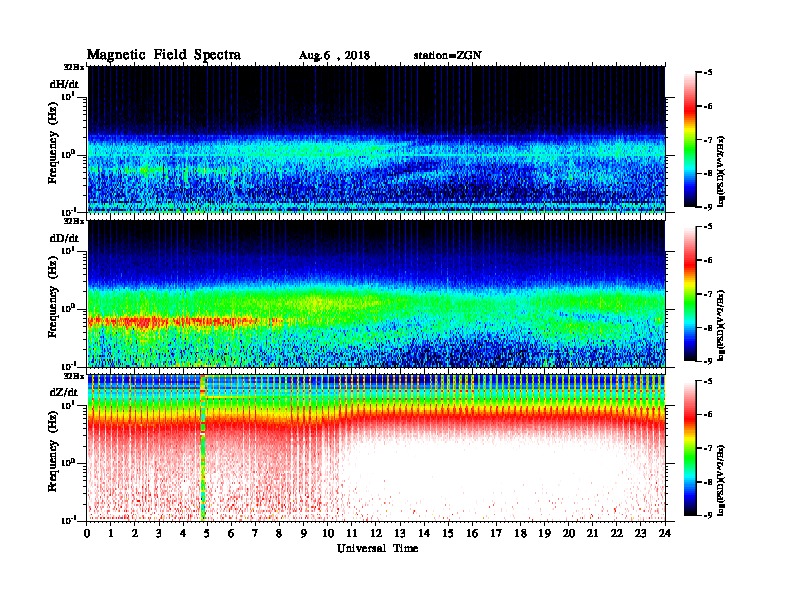Click the '23' tick on Universal Time axis
Image resolution: width=792 pixels, height=612 pixels.
[640, 533]
